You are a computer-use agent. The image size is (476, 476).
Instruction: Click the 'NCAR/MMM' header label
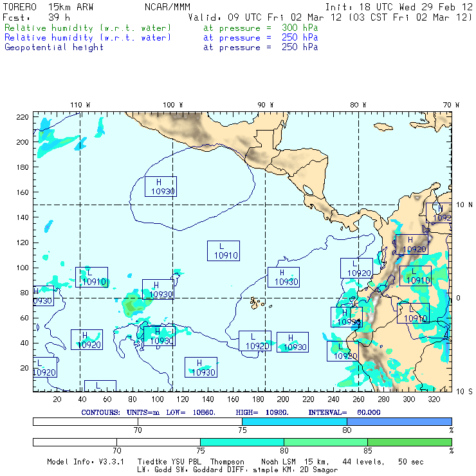click(x=167, y=7)
